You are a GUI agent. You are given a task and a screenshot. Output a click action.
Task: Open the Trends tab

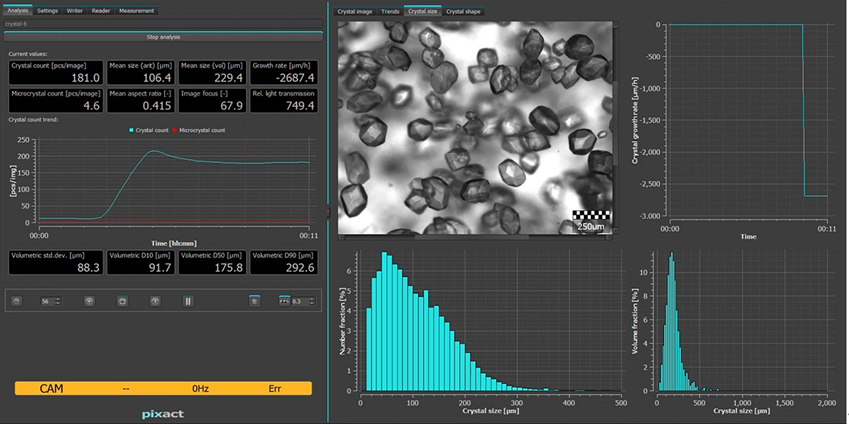pyautogui.click(x=390, y=11)
